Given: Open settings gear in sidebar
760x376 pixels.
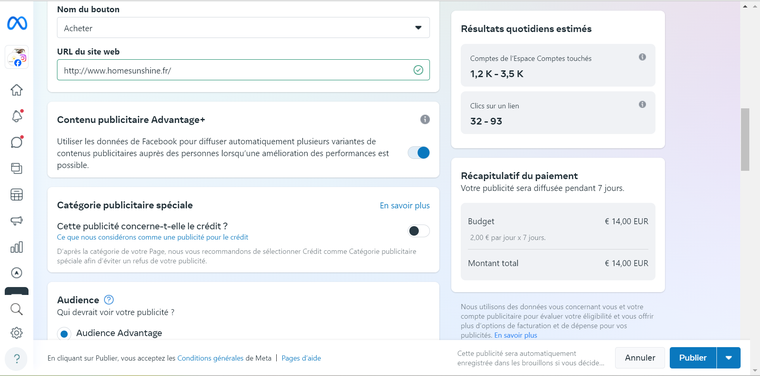Looking at the screenshot, I should coord(16,333).
